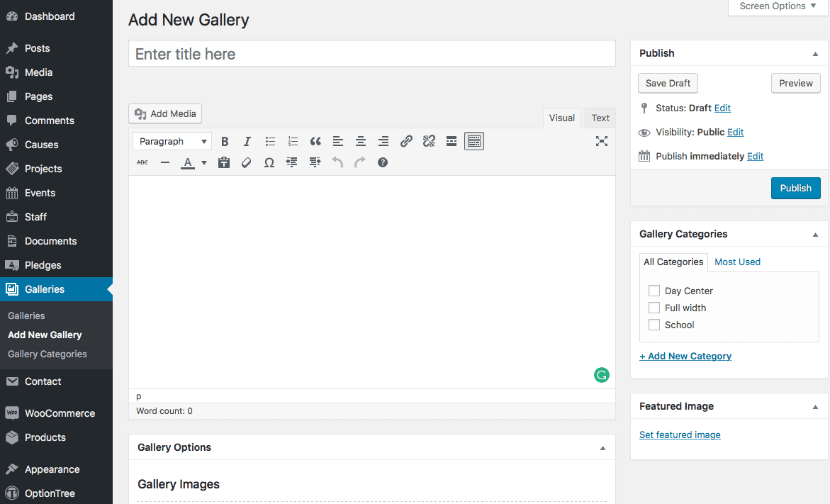Open Galleries submenu item
Viewport: 830px width, 504px height.
point(26,315)
